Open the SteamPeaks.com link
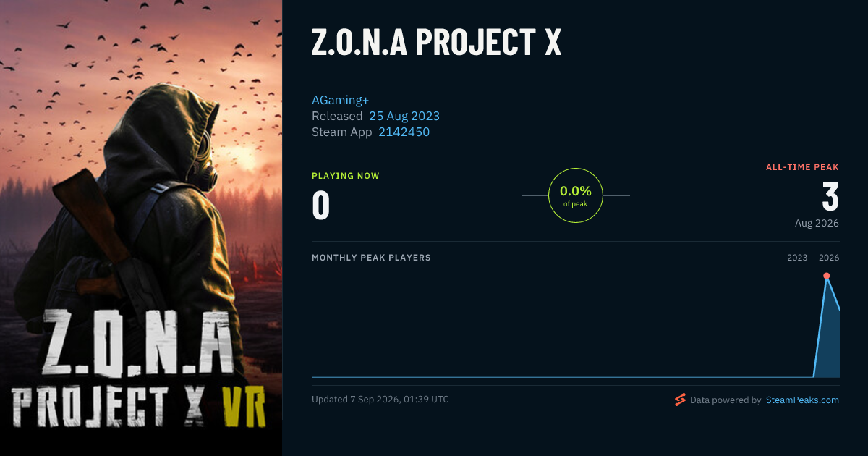The width and height of the screenshot is (868, 456). (x=802, y=400)
